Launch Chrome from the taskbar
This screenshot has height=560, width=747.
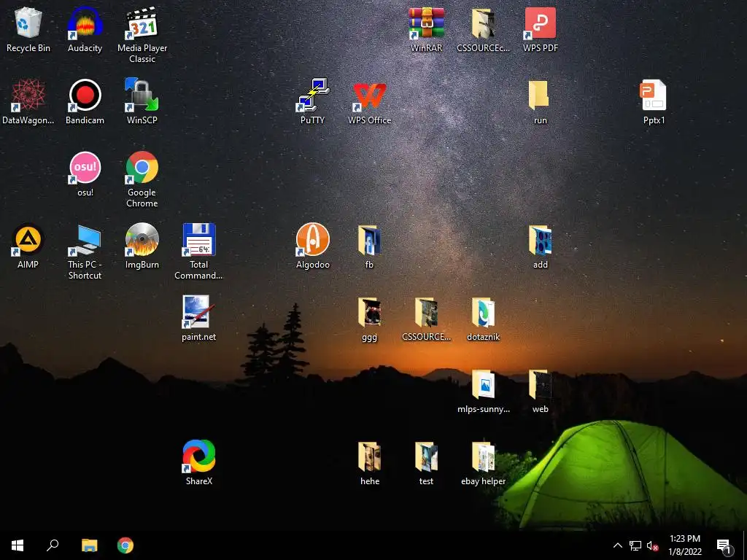click(x=125, y=545)
